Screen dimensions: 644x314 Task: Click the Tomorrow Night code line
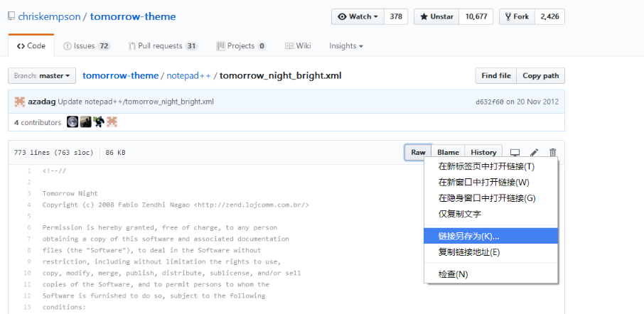pos(70,193)
